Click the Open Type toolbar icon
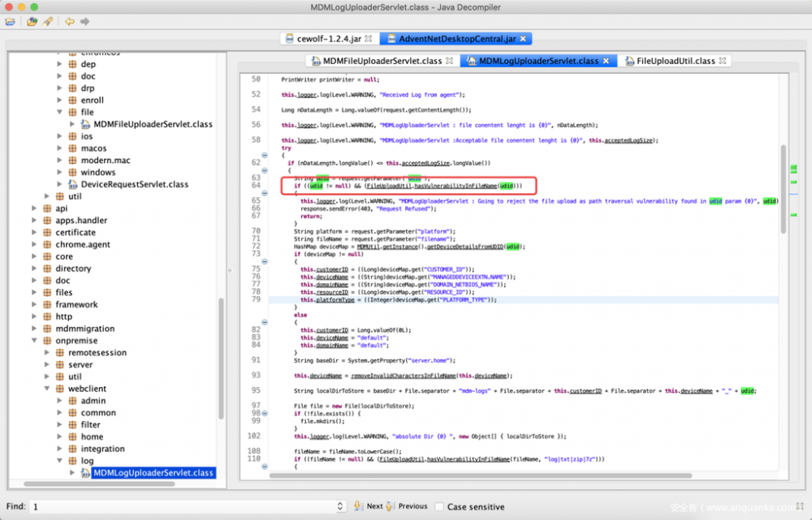 click(32, 21)
